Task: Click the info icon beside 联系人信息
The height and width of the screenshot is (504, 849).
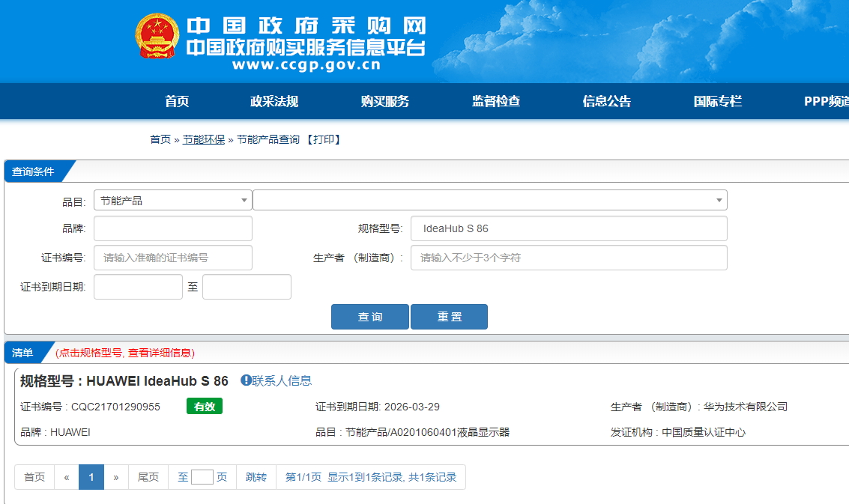Action: 246,380
